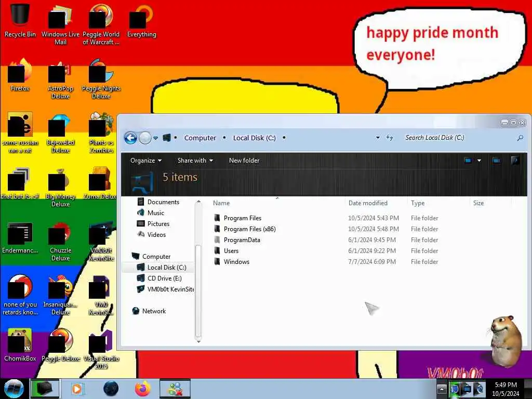Image resolution: width=532 pixels, height=399 pixels.
Task: Select Computer in the navigation tree
Action: coord(151,257)
